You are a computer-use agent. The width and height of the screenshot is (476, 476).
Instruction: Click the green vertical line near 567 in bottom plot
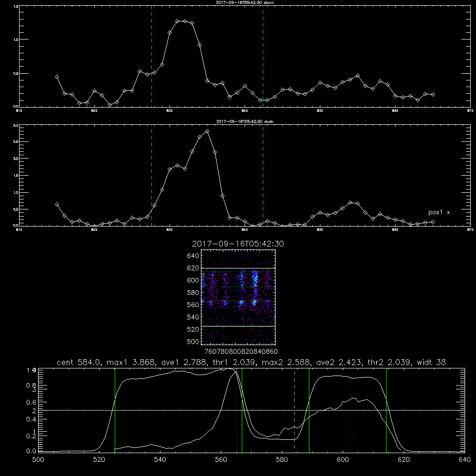[242, 410]
